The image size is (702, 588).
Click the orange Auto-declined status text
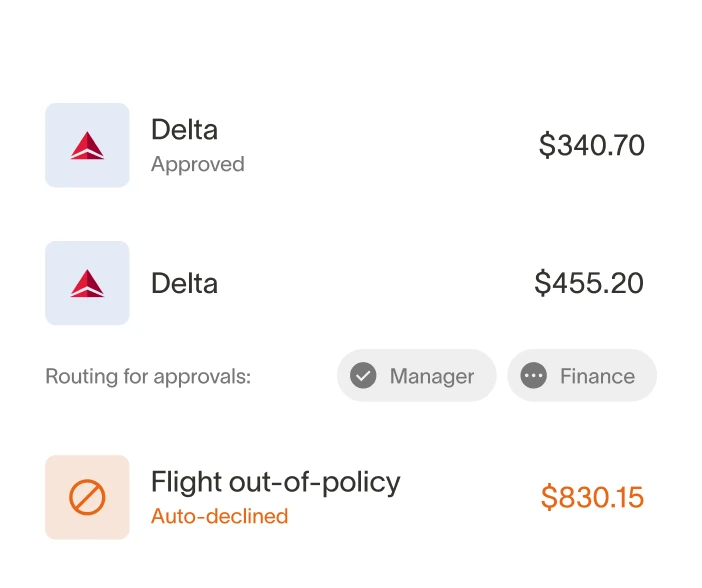pyautogui.click(x=219, y=517)
